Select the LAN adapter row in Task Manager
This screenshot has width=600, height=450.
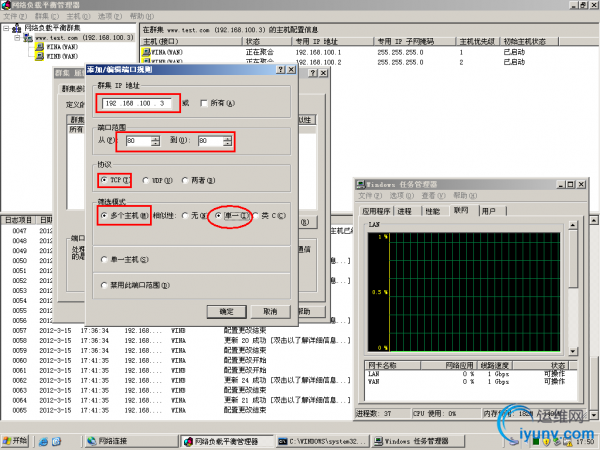pyautogui.click(x=471, y=373)
